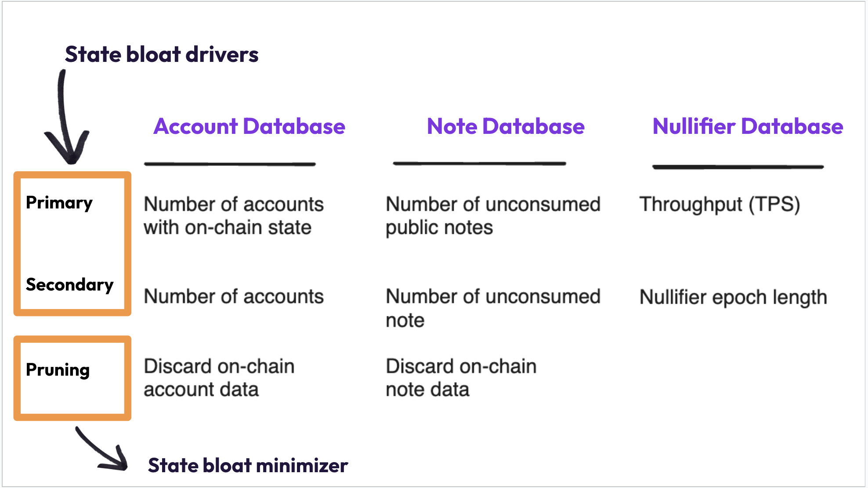Click the "State bloat drivers" title
The height and width of the screenshot is (488, 868).
162,54
